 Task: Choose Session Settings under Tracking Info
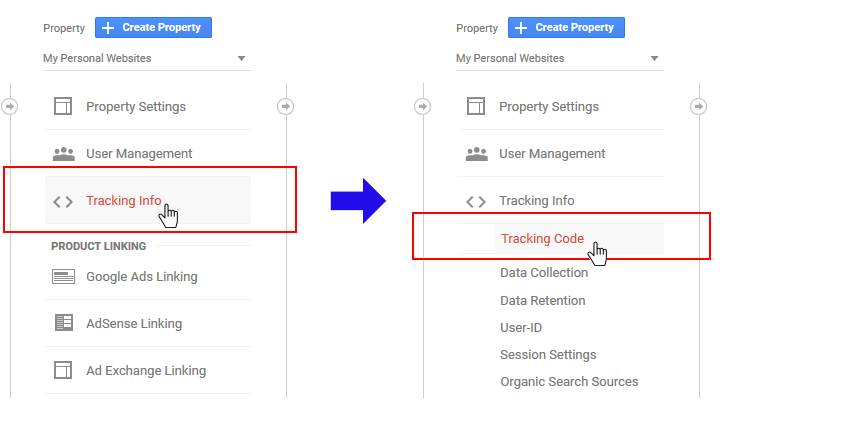(x=548, y=355)
